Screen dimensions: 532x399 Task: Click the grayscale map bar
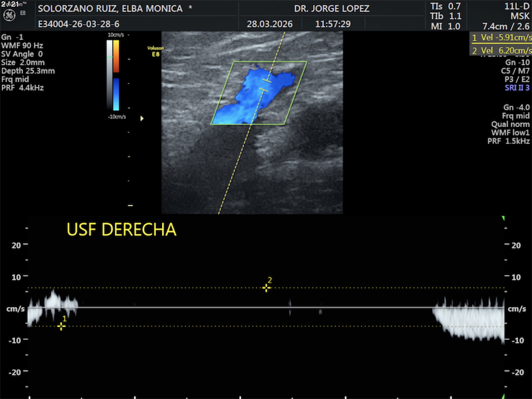click(x=109, y=74)
